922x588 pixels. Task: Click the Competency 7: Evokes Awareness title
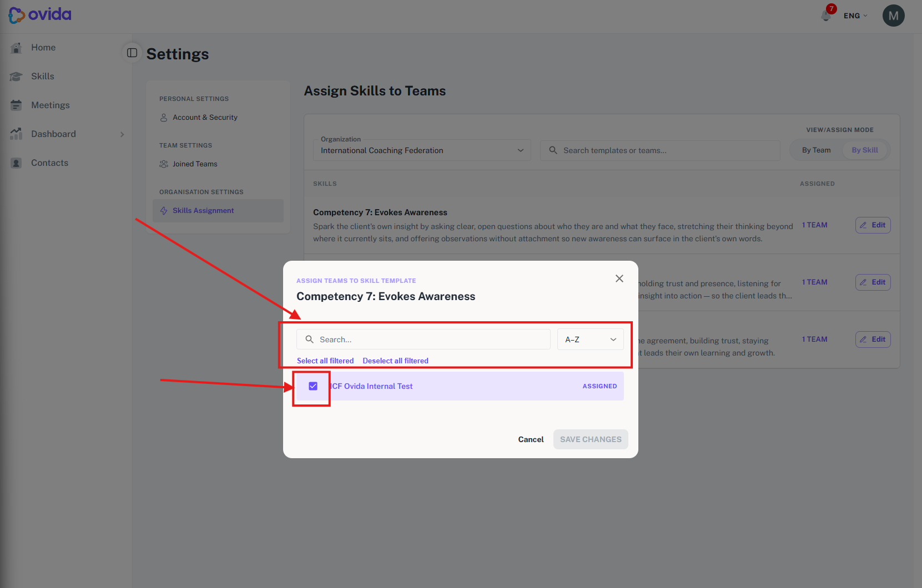pyautogui.click(x=380, y=212)
